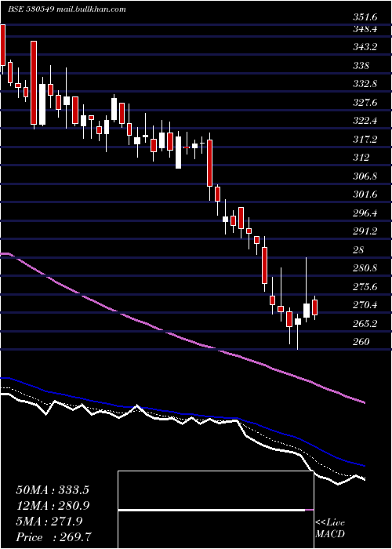The width and height of the screenshot is (392, 549).
Task: Select the 260 price label
Action: (x=361, y=342)
